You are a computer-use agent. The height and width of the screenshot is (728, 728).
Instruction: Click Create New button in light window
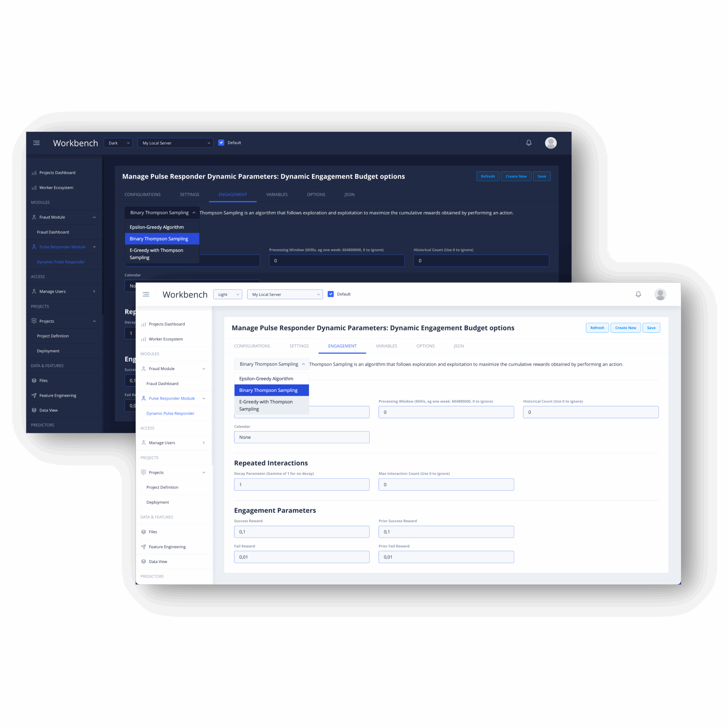[626, 328]
